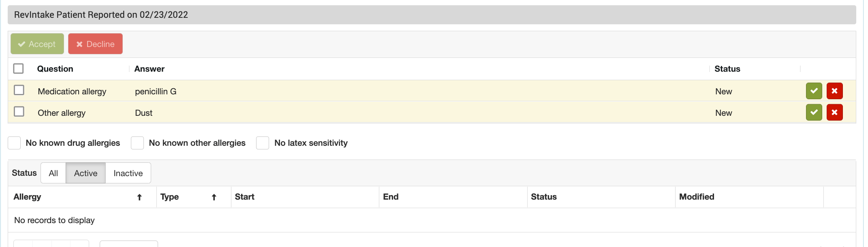The image size is (868, 247).
Task: Enable No known other allergies
Action: click(x=137, y=143)
